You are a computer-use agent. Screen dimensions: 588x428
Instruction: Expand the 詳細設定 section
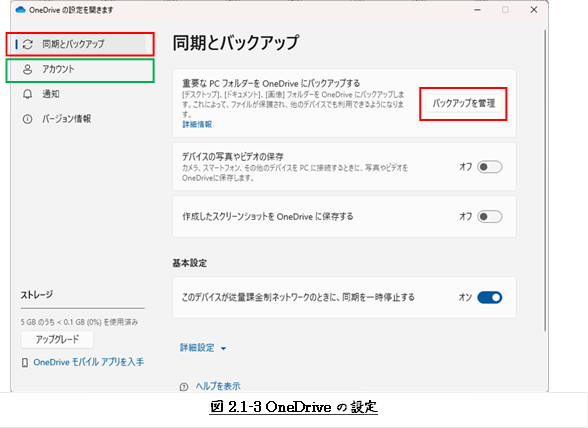pyautogui.click(x=203, y=348)
